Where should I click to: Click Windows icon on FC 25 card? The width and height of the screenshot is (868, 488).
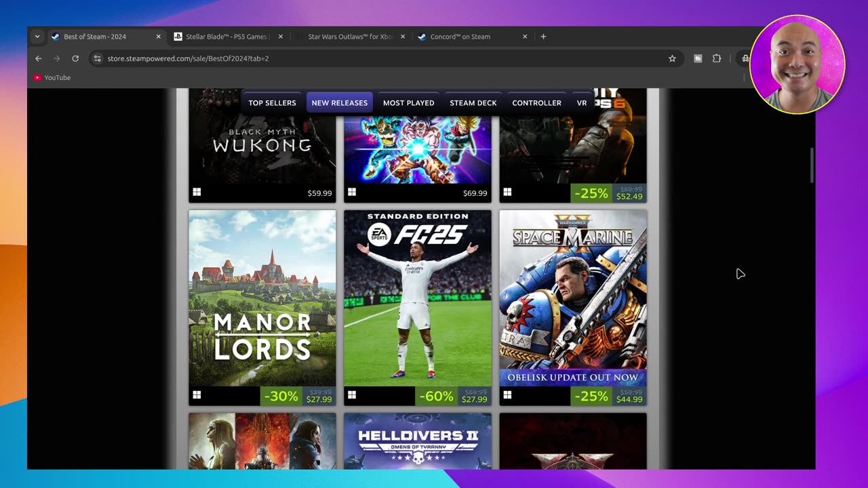click(x=352, y=395)
